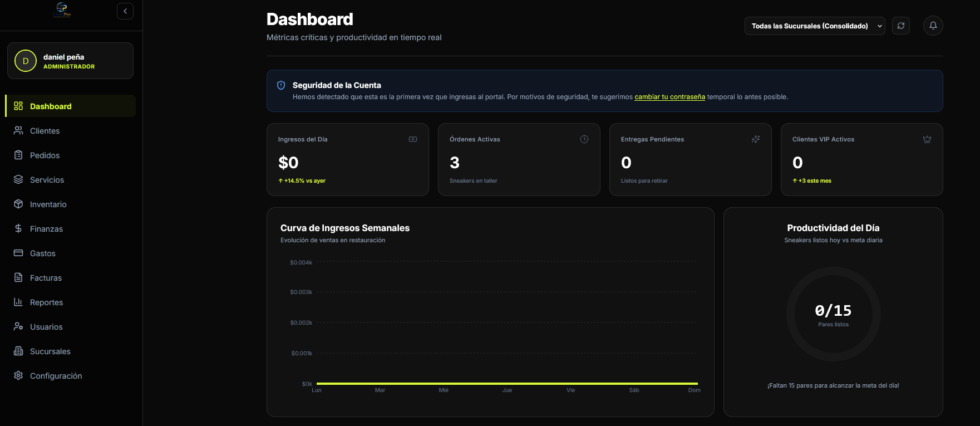The height and width of the screenshot is (426, 980).
Task: Click the 'Productividad del Día' heading
Action: coord(833,228)
